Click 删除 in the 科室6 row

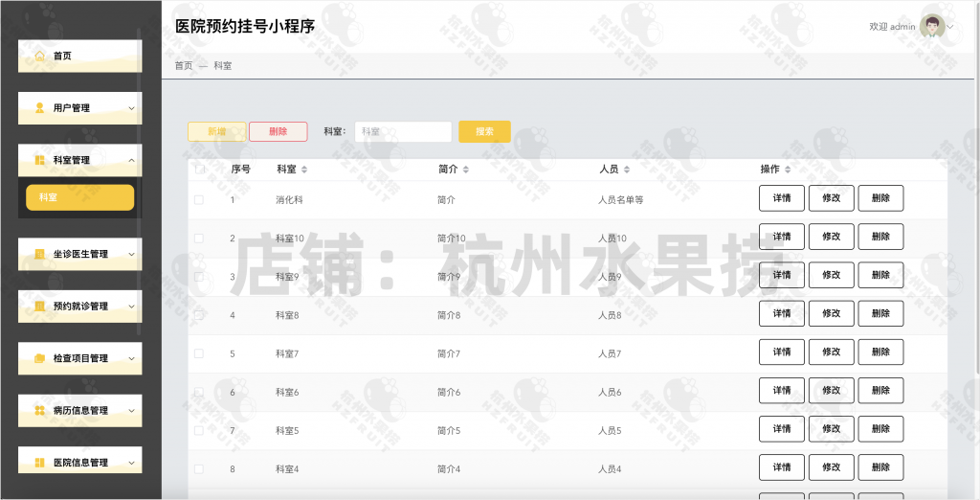coord(880,391)
